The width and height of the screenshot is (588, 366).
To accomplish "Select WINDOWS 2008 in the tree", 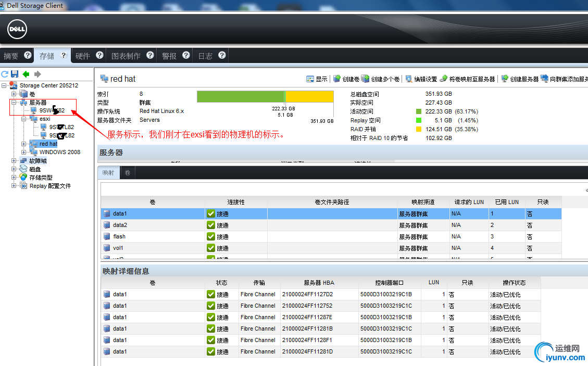I will tap(59, 152).
